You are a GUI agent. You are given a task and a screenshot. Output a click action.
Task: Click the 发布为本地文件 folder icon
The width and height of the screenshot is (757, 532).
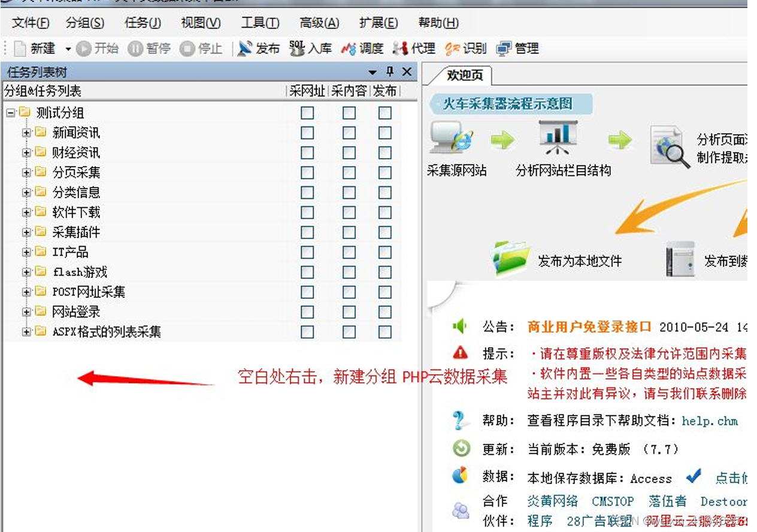[509, 258]
